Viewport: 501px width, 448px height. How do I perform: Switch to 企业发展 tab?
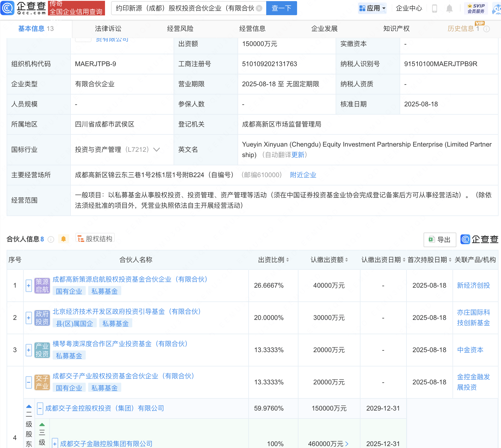tap(324, 29)
